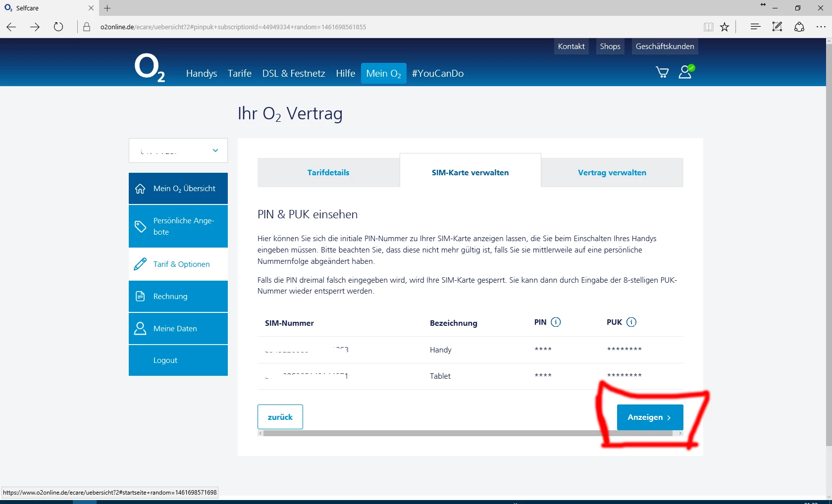The height and width of the screenshot is (504, 832).
Task: Reload the page with refresh icon
Action: (x=58, y=27)
